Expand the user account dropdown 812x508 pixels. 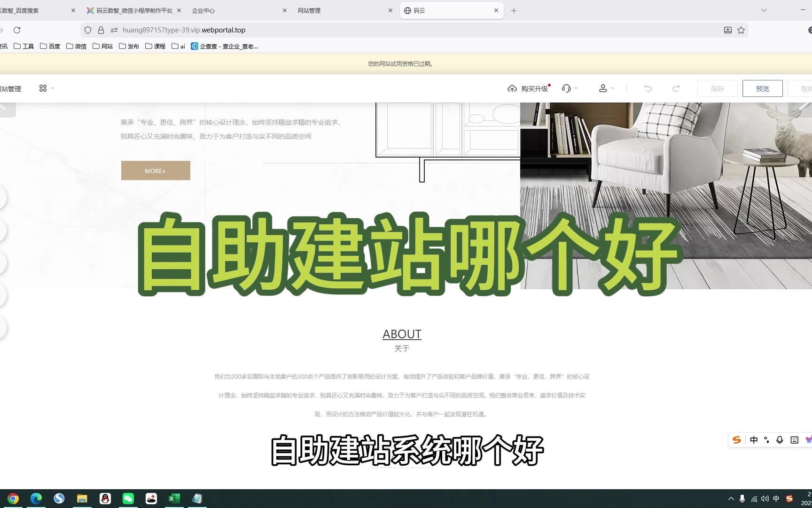tap(606, 88)
